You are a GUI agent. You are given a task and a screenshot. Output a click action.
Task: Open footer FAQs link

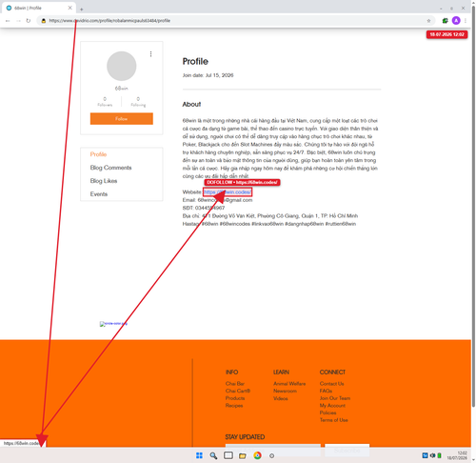click(326, 391)
